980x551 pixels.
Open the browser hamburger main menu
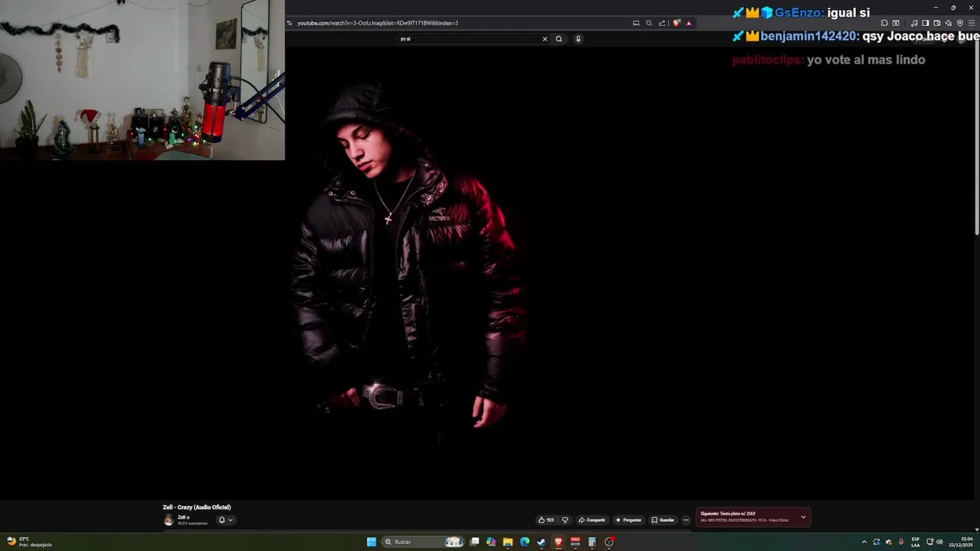pyautogui.click(x=972, y=23)
